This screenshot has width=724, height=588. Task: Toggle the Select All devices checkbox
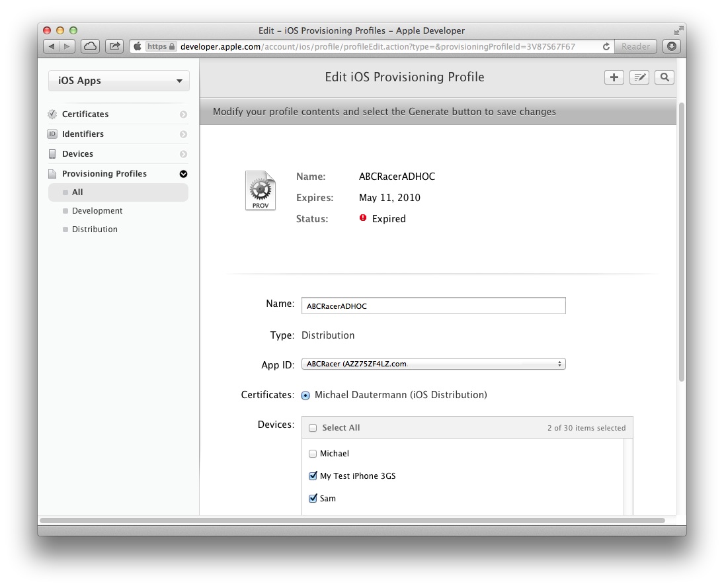pos(313,428)
